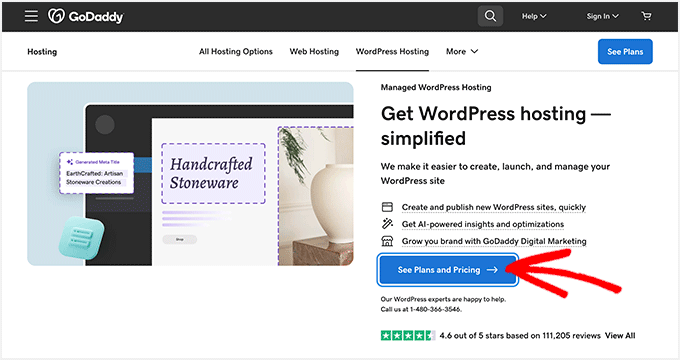
Task: Expand the Help dropdown
Action: click(534, 16)
